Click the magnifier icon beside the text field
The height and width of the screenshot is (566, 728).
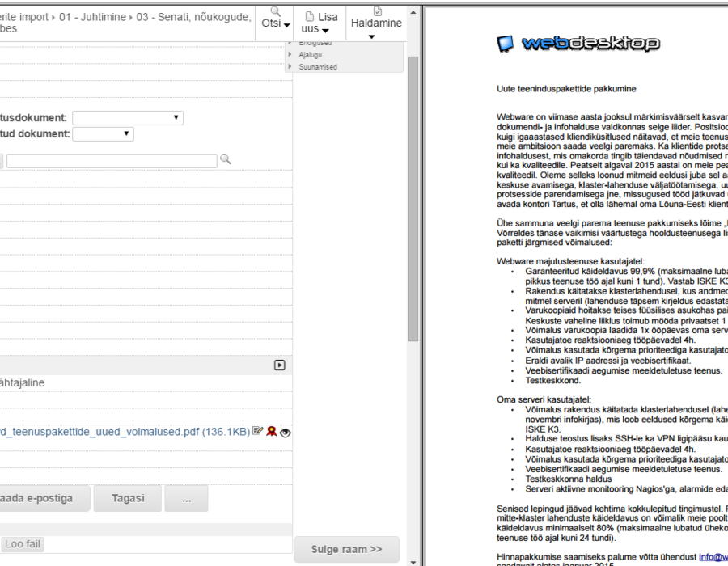coord(226,159)
